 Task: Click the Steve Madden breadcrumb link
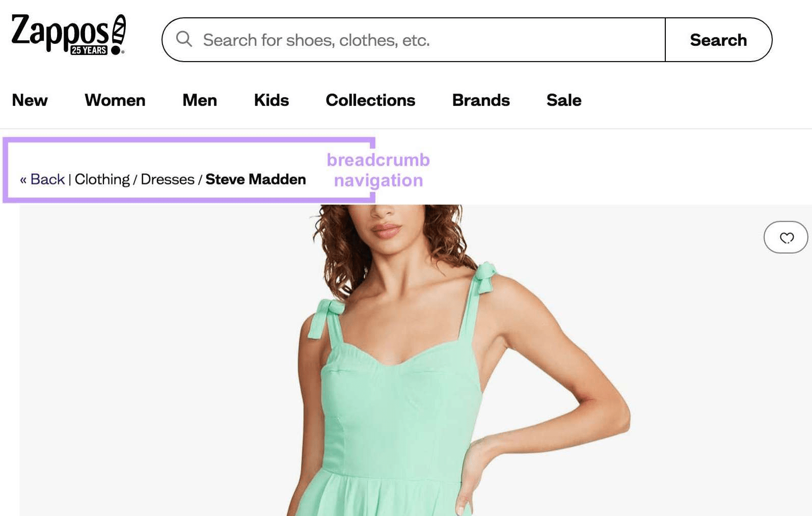point(256,179)
